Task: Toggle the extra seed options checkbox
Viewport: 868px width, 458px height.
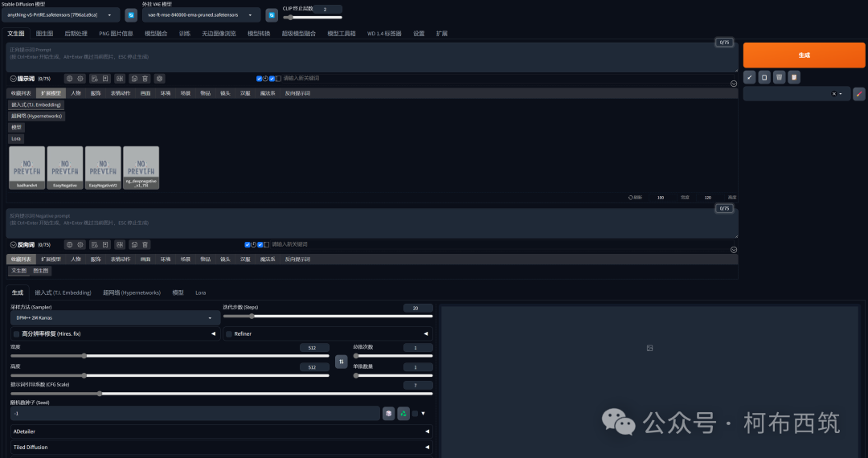Action: pos(416,413)
